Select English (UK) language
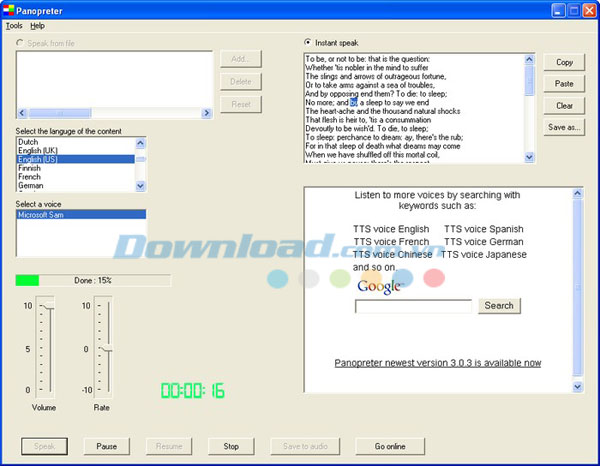The height and width of the screenshot is (466, 600). point(38,151)
